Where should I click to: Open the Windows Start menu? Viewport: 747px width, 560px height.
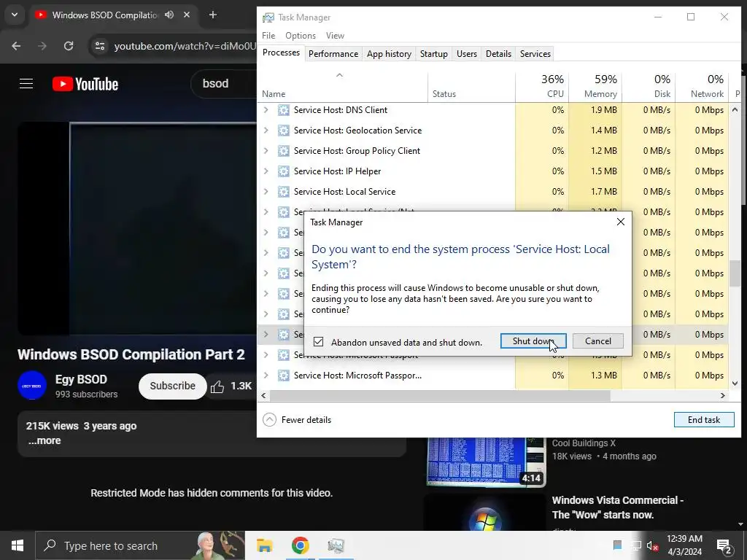(18, 545)
